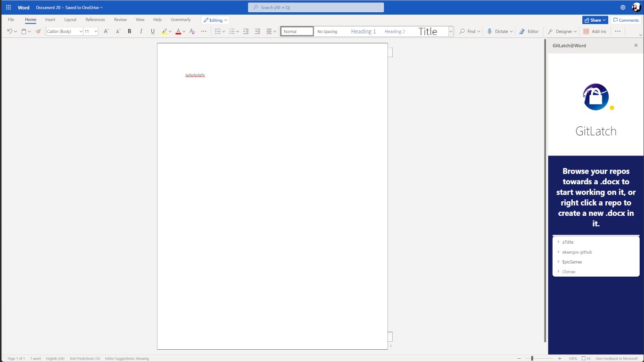Click the Paste clipboard icon

tap(24, 32)
